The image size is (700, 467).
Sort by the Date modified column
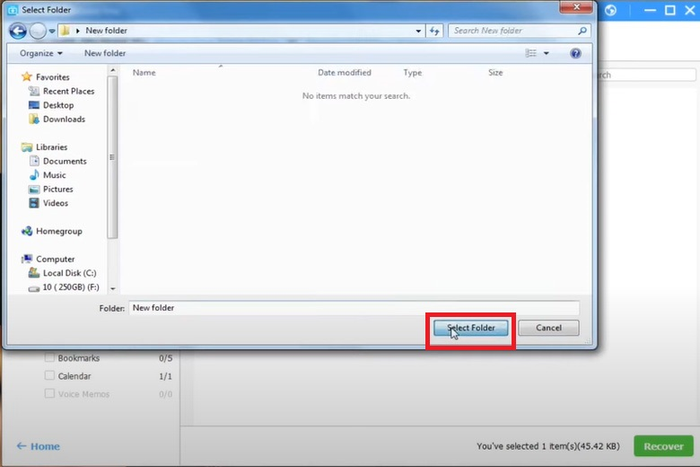pyautogui.click(x=344, y=73)
